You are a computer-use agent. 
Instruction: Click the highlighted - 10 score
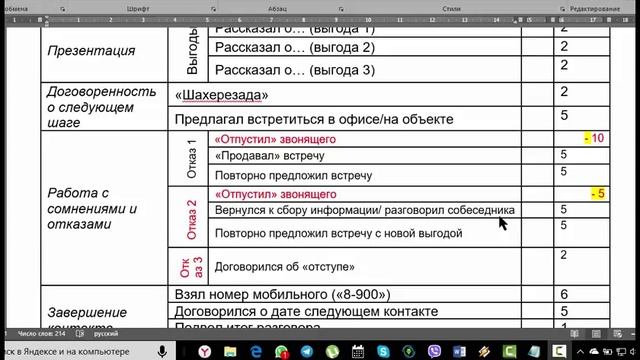594,138
